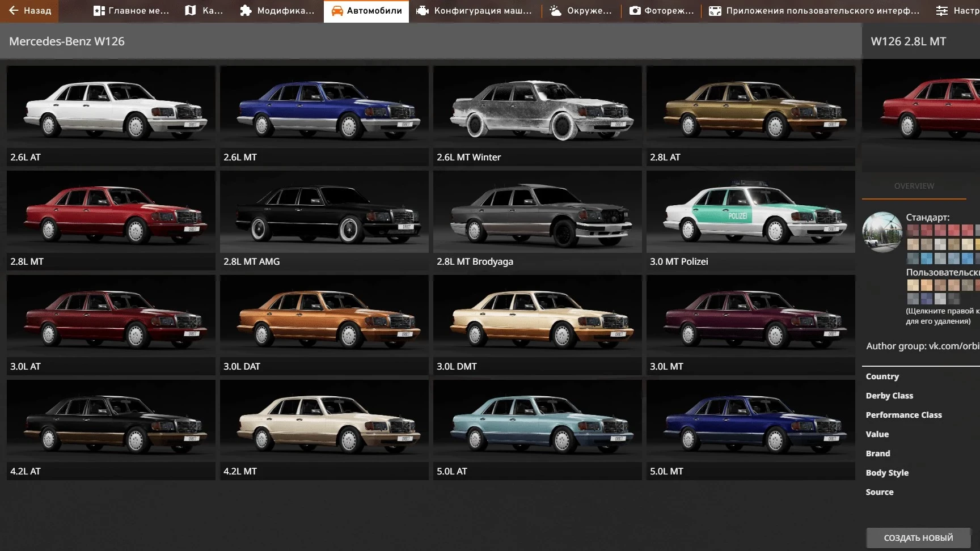Click the round color preview circle
Viewport: 980px width, 551px height.
882,232
